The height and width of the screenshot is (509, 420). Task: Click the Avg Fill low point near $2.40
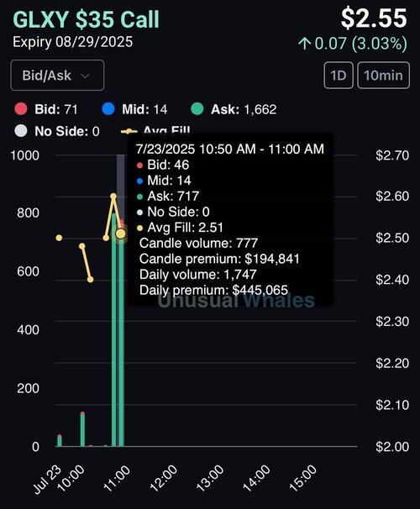pyautogui.click(x=90, y=280)
